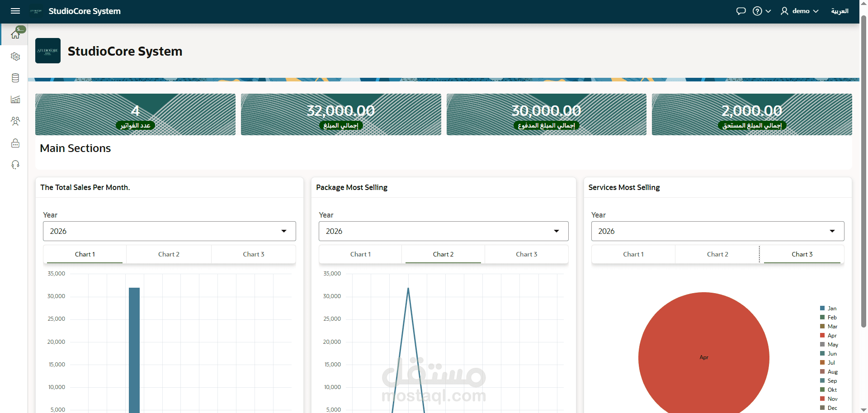Toggle the Okt series in pie legend
This screenshot has height=413, width=868.
829,390
